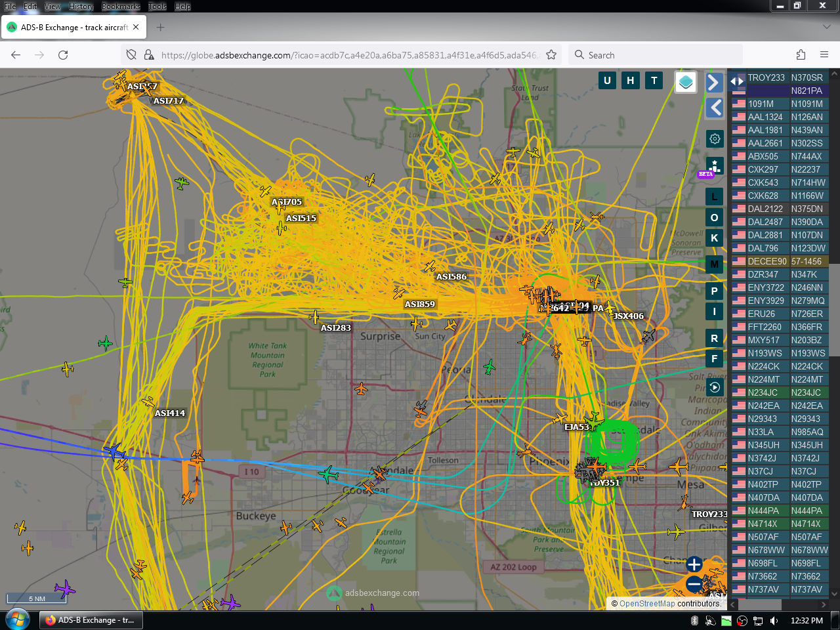840x630 pixels.
Task: Select FFT2260 in the aircraft list
Action: [x=780, y=327]
